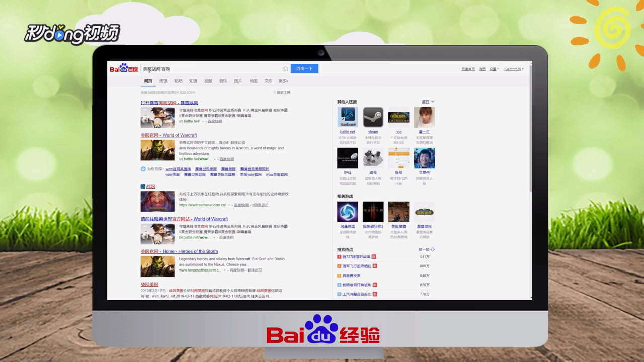
Task: Click the 盗号 icon in 其他人还搜
Action: 373,158
